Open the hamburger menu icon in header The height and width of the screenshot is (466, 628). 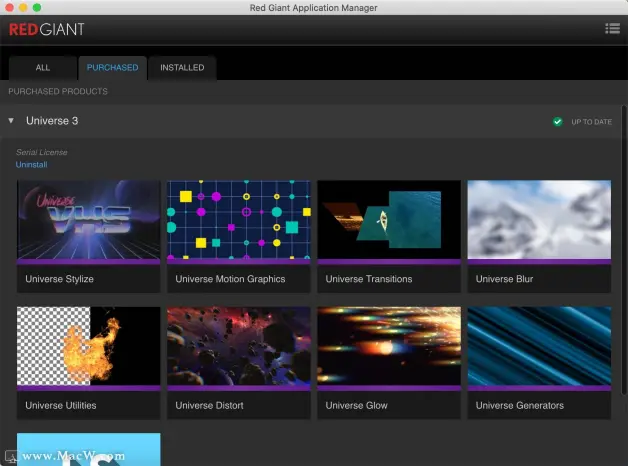pos(612,29)
